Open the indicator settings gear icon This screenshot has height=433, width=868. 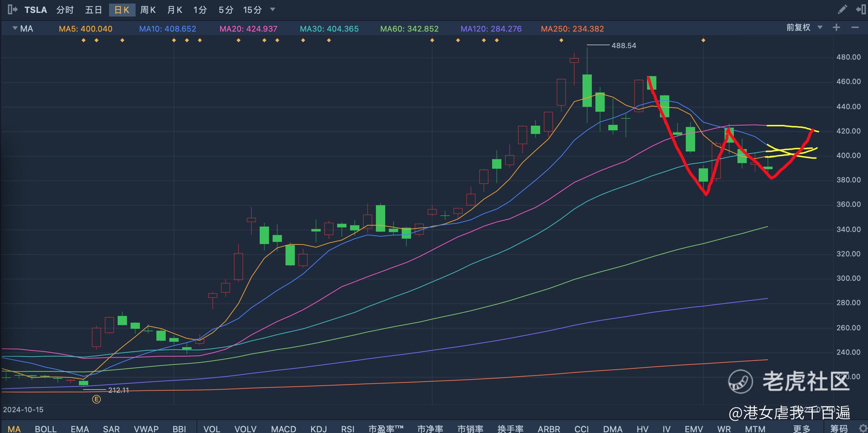[863, 428]
